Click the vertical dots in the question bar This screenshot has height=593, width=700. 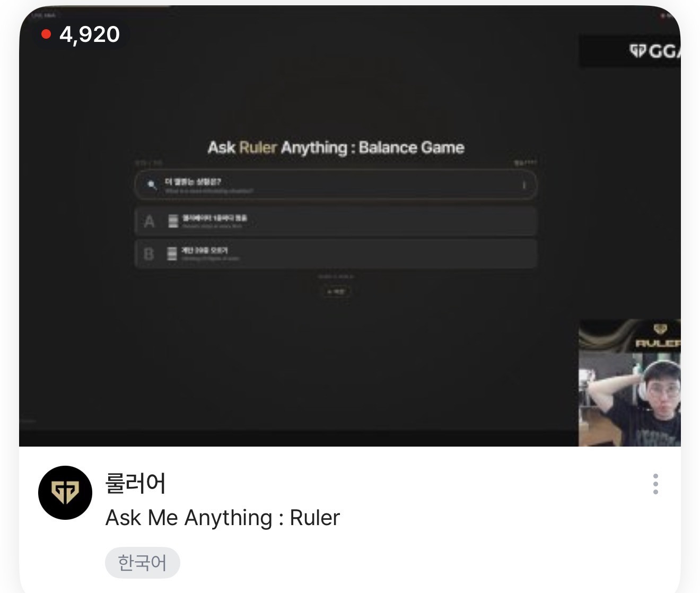coord(523,185)
